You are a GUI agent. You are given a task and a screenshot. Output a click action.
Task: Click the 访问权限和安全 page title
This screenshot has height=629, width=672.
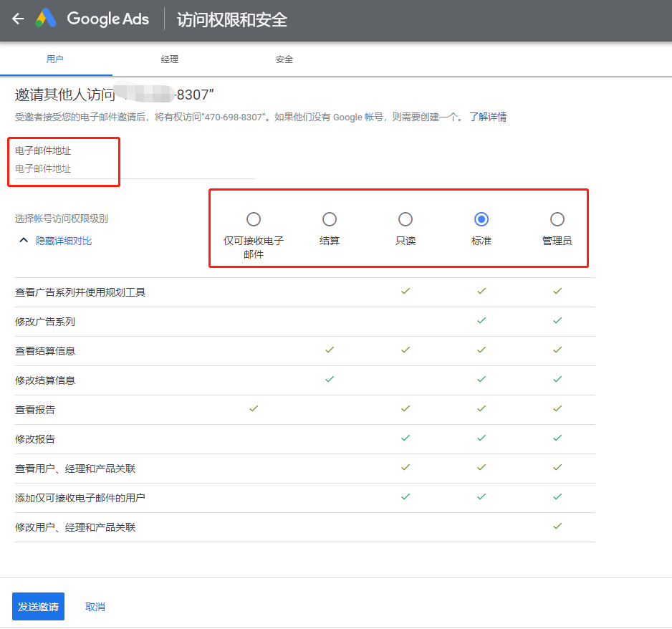232,20
